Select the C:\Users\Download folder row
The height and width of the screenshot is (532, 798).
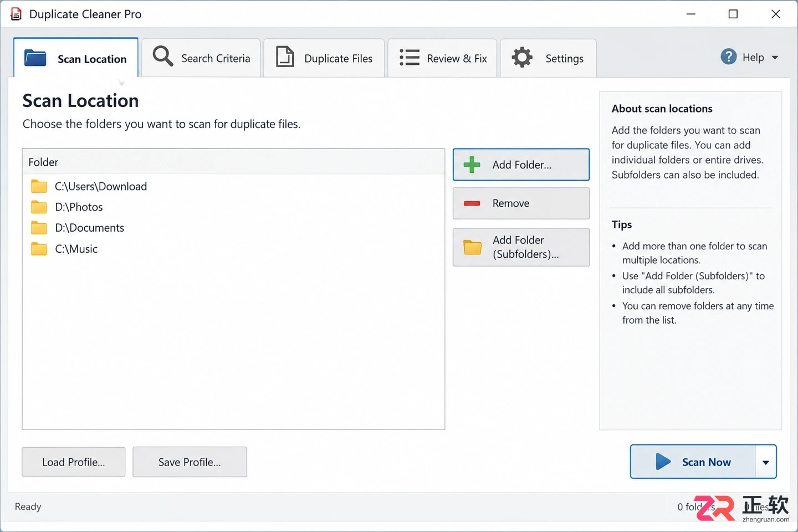pos(233,186)
